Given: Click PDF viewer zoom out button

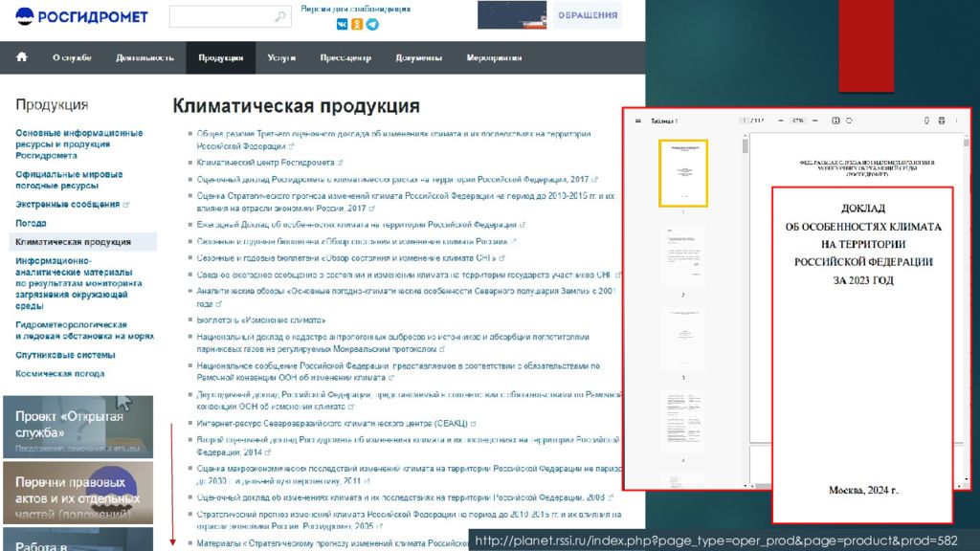Looking at the screenshot, I should (x=781, y=121).
